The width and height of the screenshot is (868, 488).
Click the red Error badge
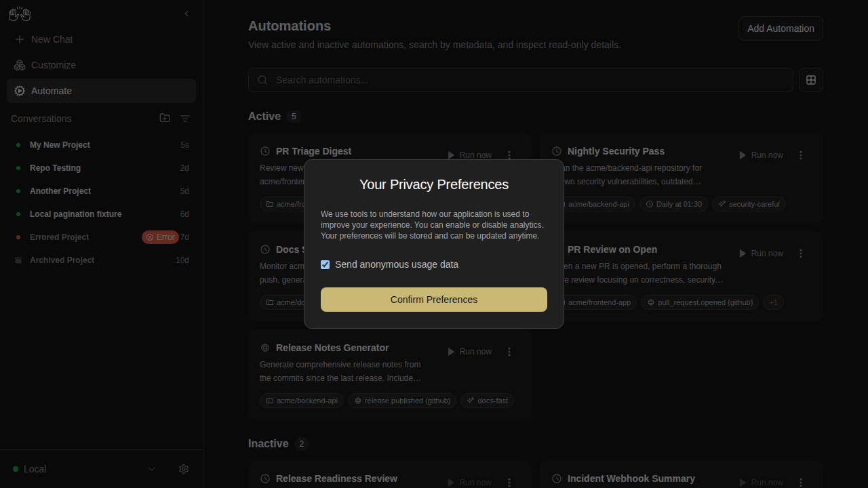click(x=160, y=237)
